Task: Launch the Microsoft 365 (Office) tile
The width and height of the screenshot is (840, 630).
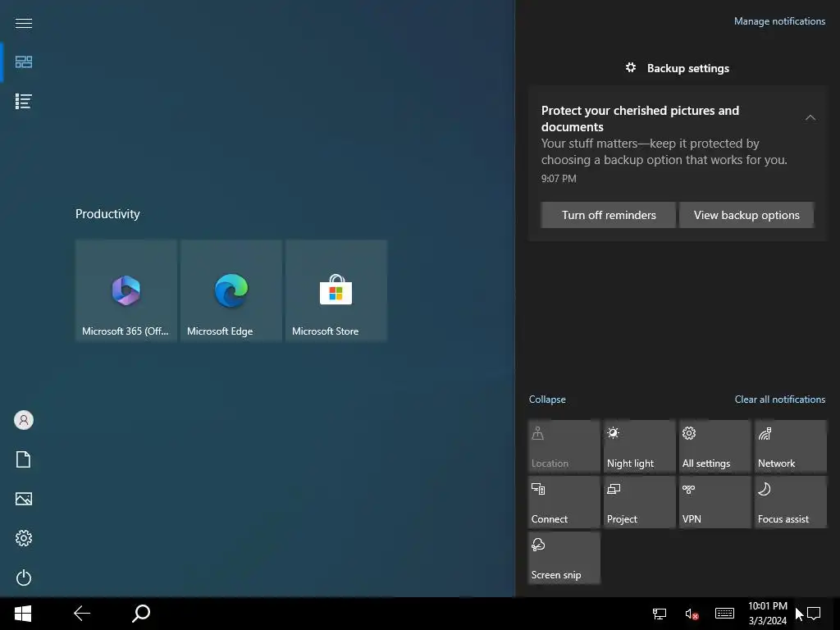Action: [126, 290]
